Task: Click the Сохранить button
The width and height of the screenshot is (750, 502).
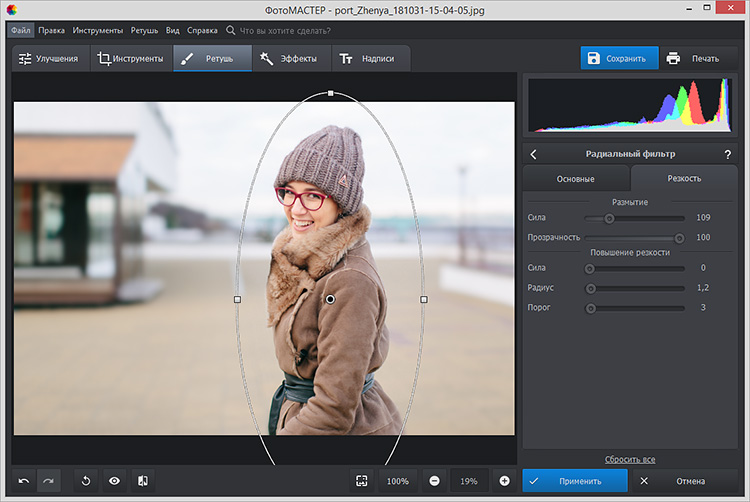Action: (619, 58)
